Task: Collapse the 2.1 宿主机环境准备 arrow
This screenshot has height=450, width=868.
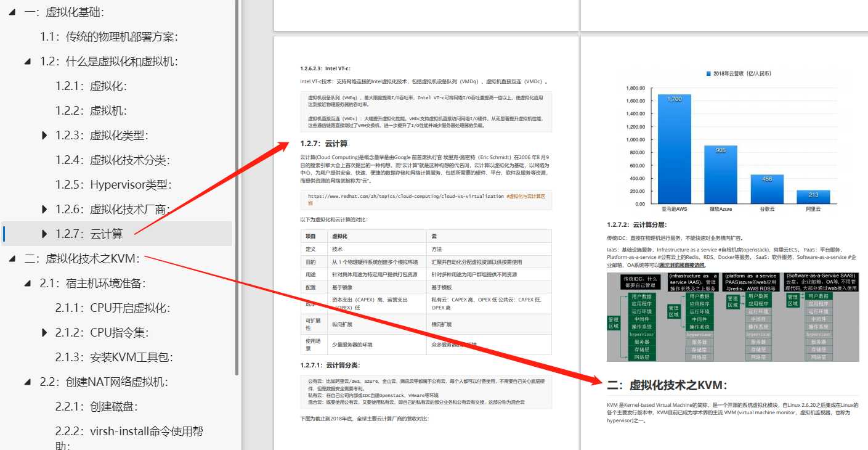Action: pyautogui.click(x=28, y=284)
